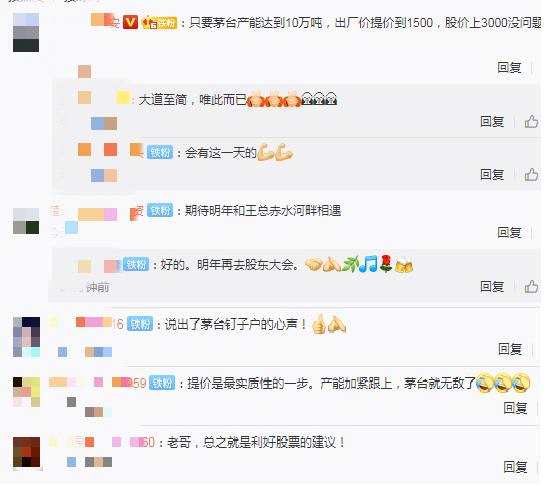Open avatar of the 提价是最实质性 commenter
Screen dimensions: 546x487
[26, 392]
